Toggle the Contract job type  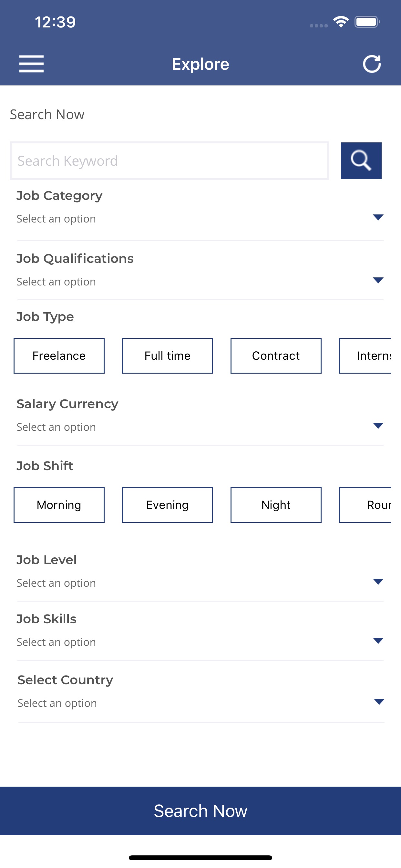click(x=276, y=356)
